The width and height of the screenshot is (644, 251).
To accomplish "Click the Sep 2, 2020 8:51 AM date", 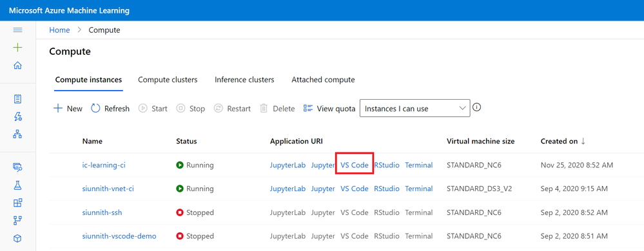I will click(574, 236).
